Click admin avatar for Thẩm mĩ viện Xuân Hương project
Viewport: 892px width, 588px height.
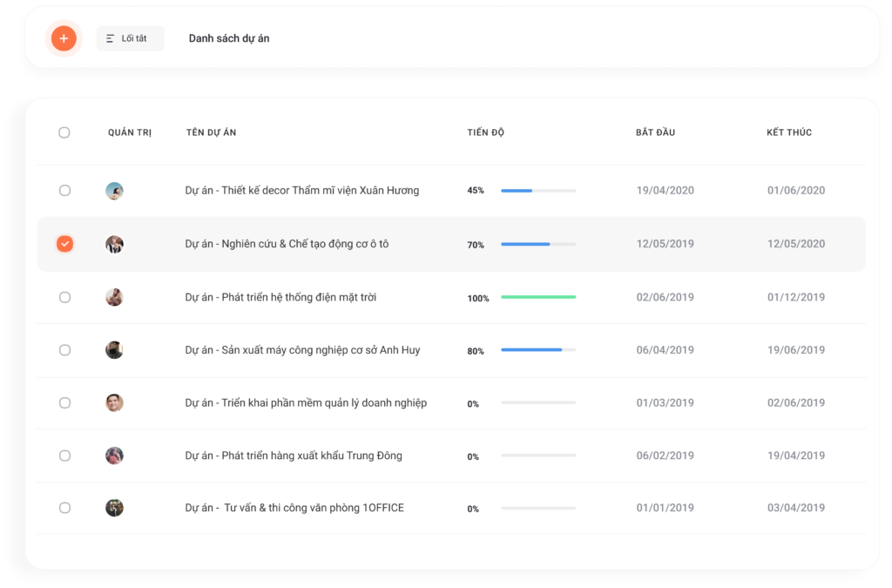tap(114, 191)
